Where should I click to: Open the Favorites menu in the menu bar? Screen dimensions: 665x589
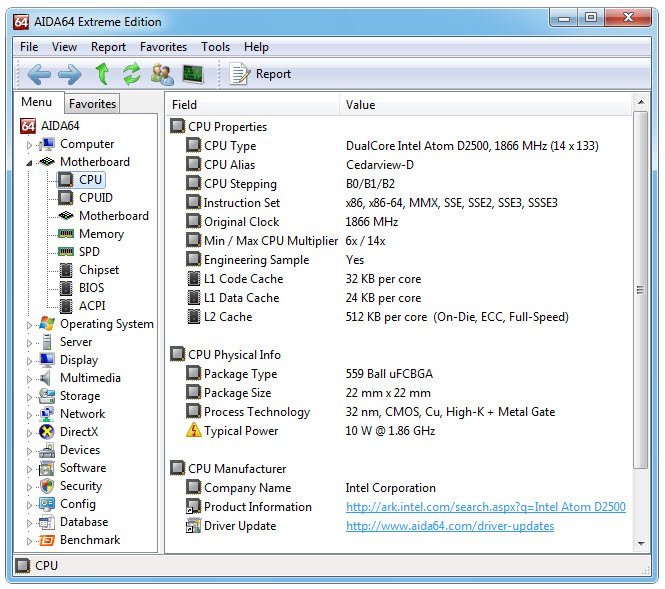pos(163,47)
